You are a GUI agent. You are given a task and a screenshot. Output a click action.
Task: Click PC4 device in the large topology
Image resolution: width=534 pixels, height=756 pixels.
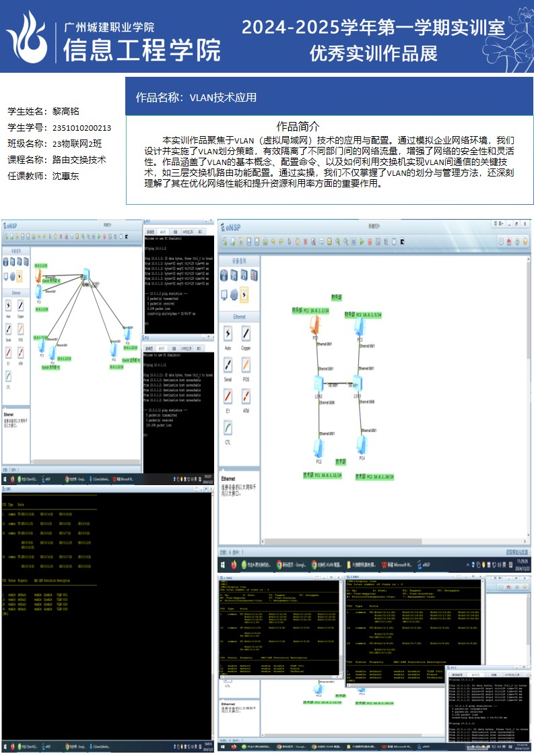click(x=362, y=445)
